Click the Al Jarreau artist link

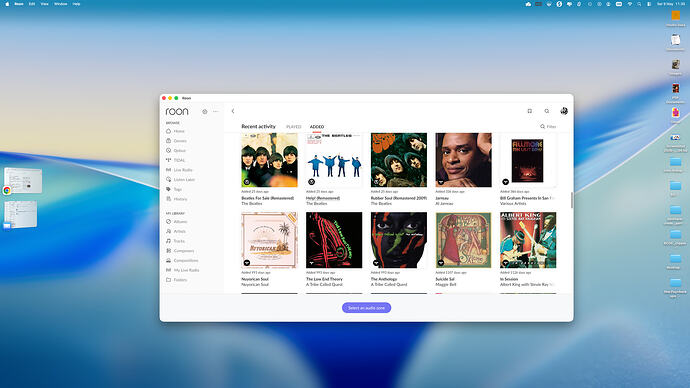point(444,204)
